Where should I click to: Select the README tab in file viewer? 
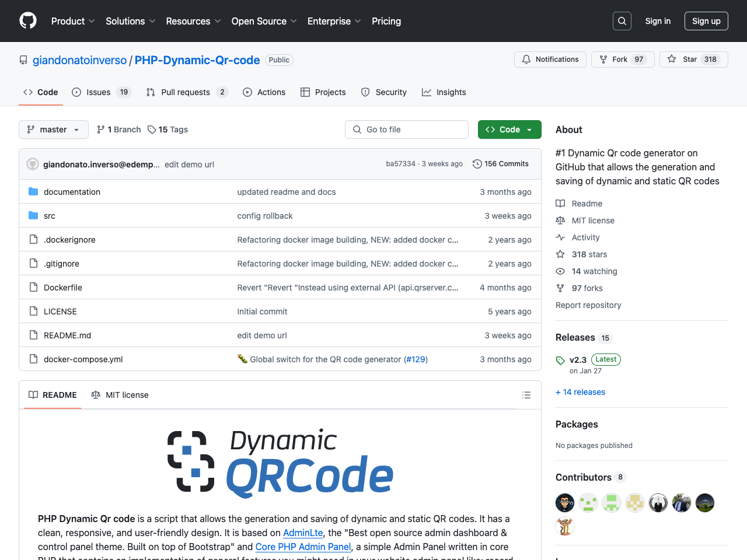click(x=53, y=395)
